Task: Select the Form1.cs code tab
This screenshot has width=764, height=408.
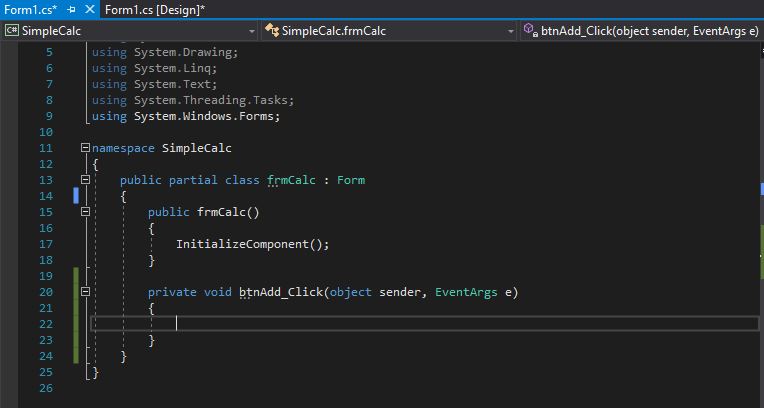Action: pyautogui.click(x=27, y=9)
